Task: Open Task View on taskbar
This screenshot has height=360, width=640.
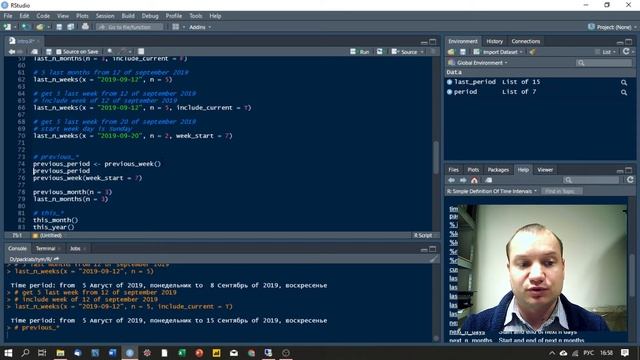Action: (x=42, y=353)
